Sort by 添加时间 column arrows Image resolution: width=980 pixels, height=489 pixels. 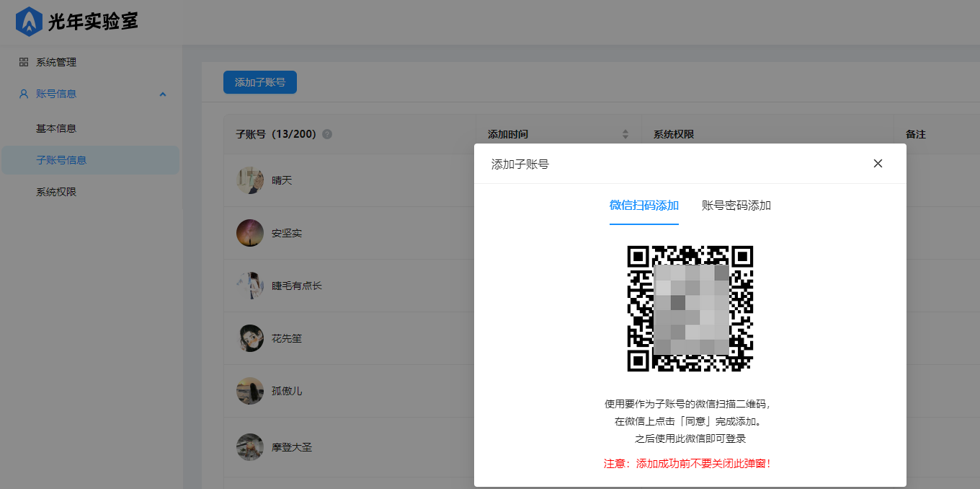pyautogui.click(x=625, y=134)
